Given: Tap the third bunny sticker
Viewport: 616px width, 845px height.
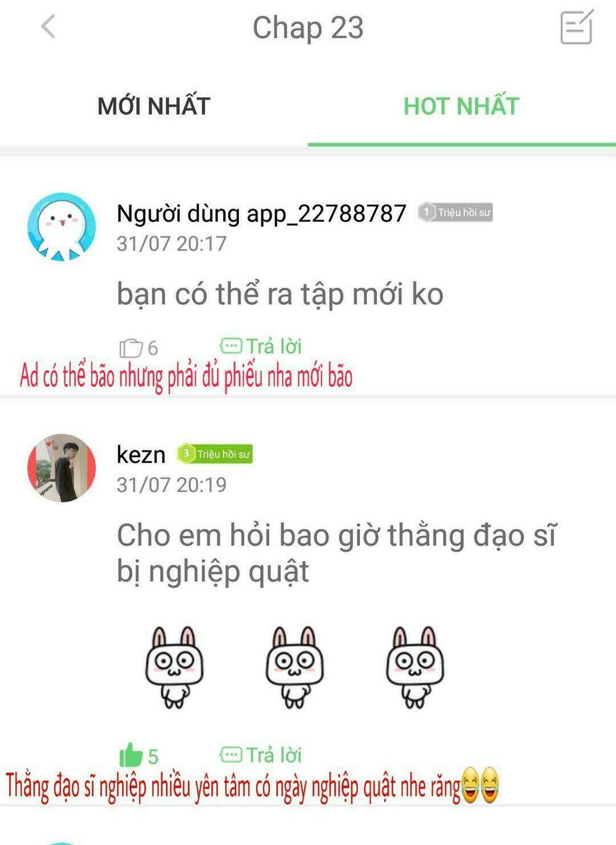Looking at the screenshot, I should [415, 668].
